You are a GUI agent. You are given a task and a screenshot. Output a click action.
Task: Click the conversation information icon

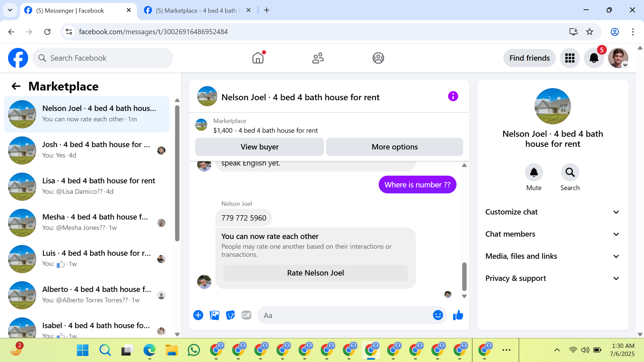[453, 97]
